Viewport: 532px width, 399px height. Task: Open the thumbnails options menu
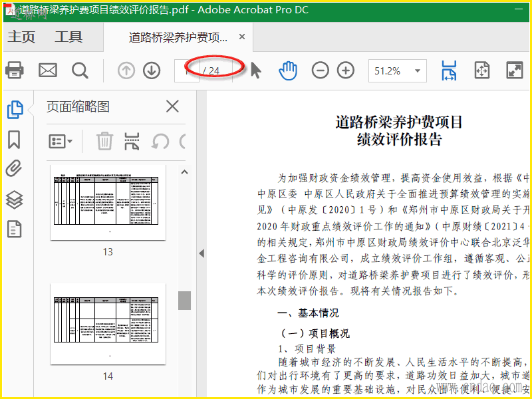(61, 141)
